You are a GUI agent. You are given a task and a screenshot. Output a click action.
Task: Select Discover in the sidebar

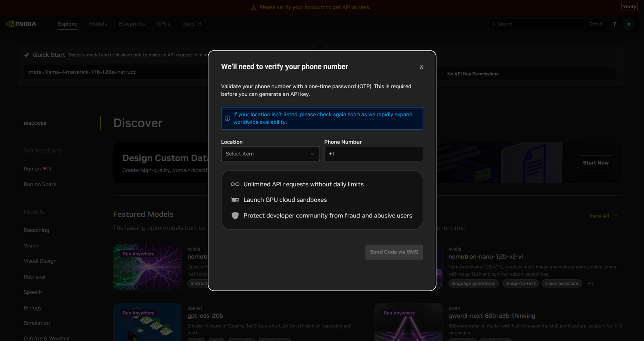click(35, 123)
